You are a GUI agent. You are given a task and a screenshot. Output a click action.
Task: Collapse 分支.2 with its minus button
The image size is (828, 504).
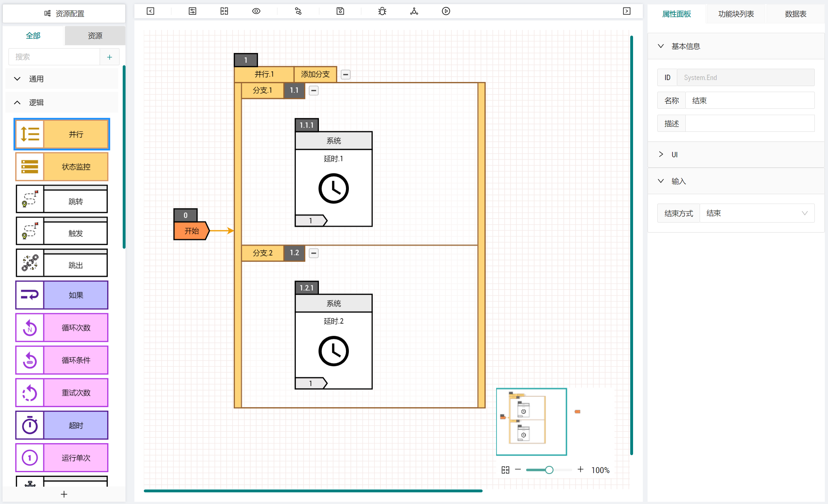314,253
